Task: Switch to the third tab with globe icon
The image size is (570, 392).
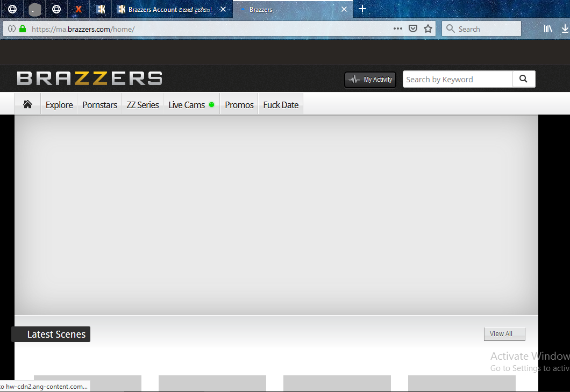Action: (56, 9)
